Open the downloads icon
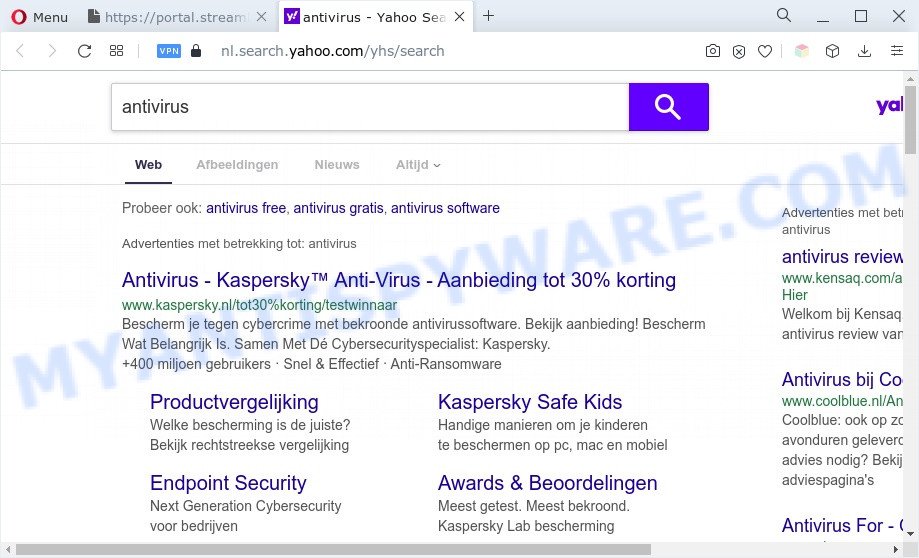 (x=864, y=51)
